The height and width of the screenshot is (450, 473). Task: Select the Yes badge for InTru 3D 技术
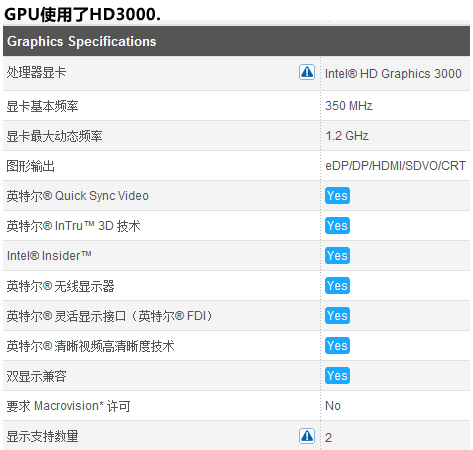coord(337,226)
